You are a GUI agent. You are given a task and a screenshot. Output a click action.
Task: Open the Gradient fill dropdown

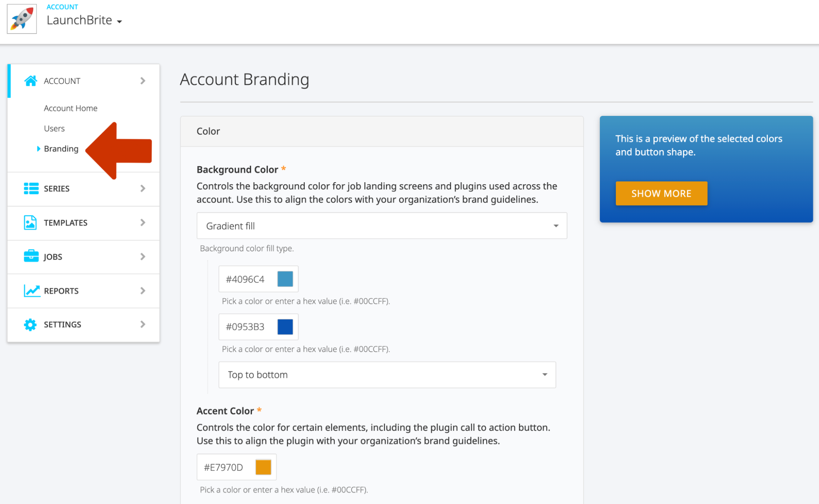[x=381, y=226]
